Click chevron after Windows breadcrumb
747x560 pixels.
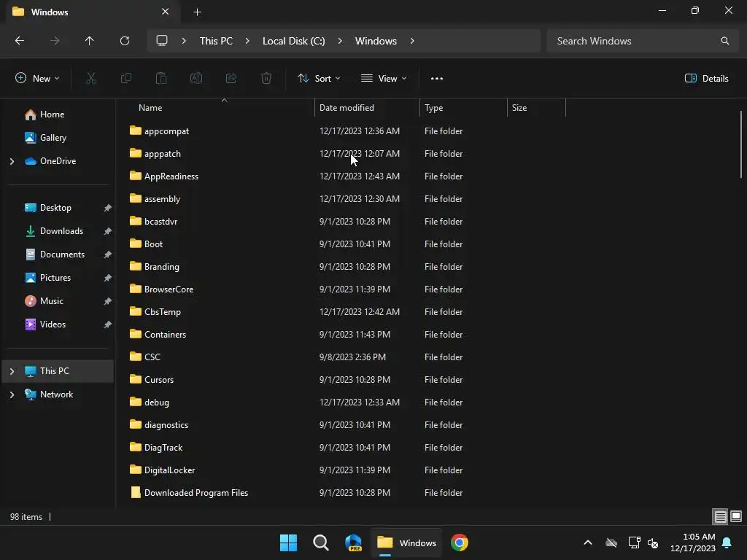click(412, 41)
